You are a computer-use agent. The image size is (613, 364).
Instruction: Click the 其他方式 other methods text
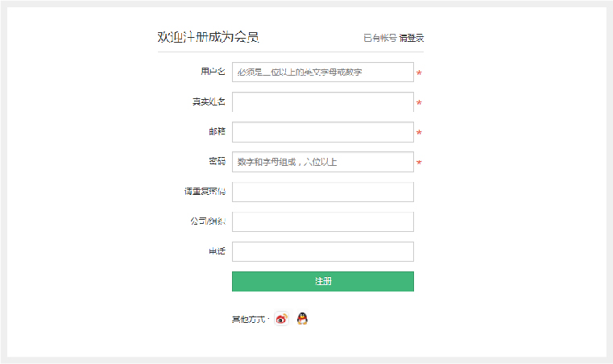[x=249, y=320]
